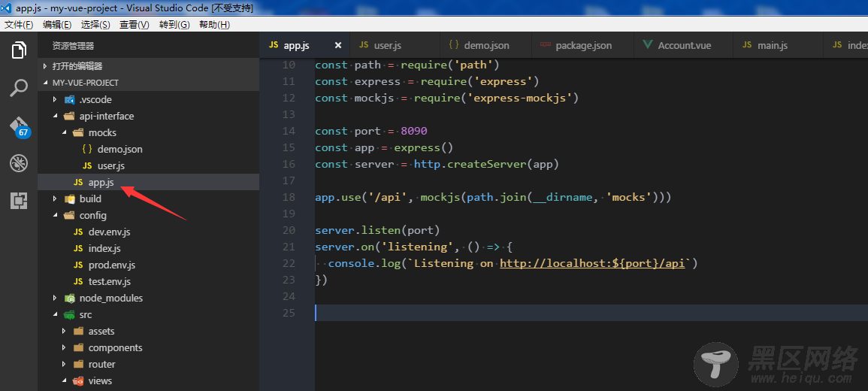Image resolution: width=868 pixels, height=391 pixels.
Task: Collapse the mocks folder arrow
Action: (x=64, y=133)
